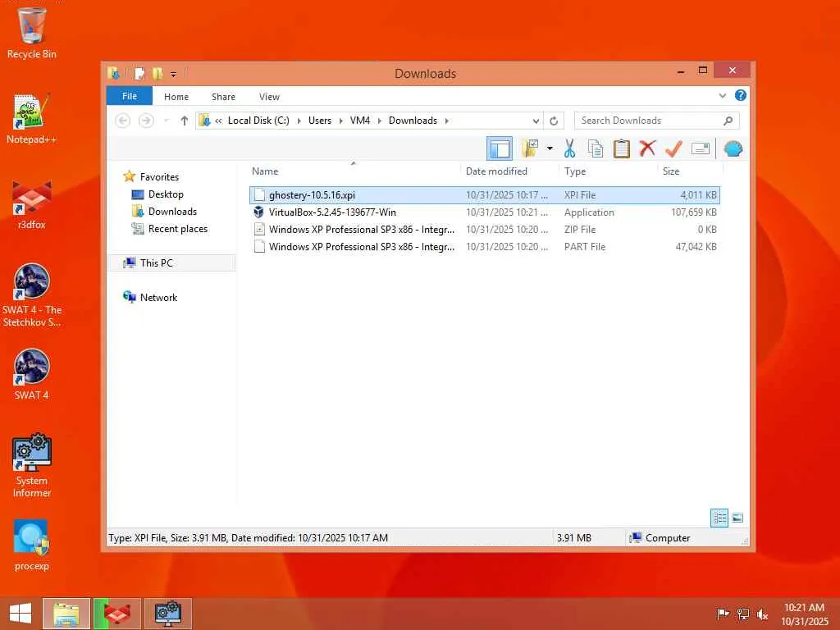This screenshot has width=840, height=630.
Task: Open System Informer desktop shortcut
Action: [x=32, y=465]
